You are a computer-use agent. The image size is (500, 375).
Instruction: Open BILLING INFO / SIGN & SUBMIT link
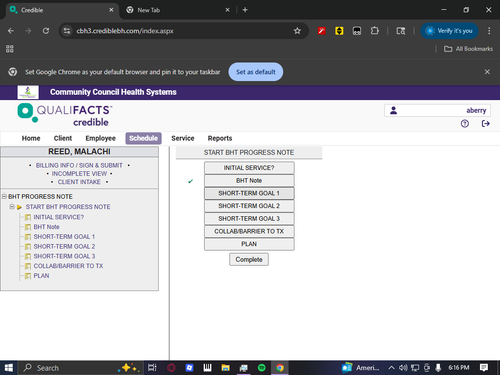point(79,166)
